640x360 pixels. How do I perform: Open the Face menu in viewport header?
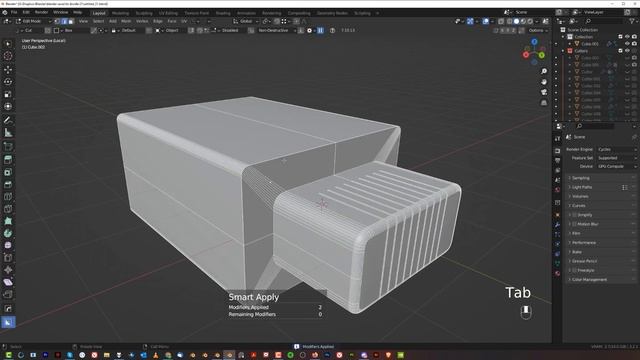coord(172,21)
